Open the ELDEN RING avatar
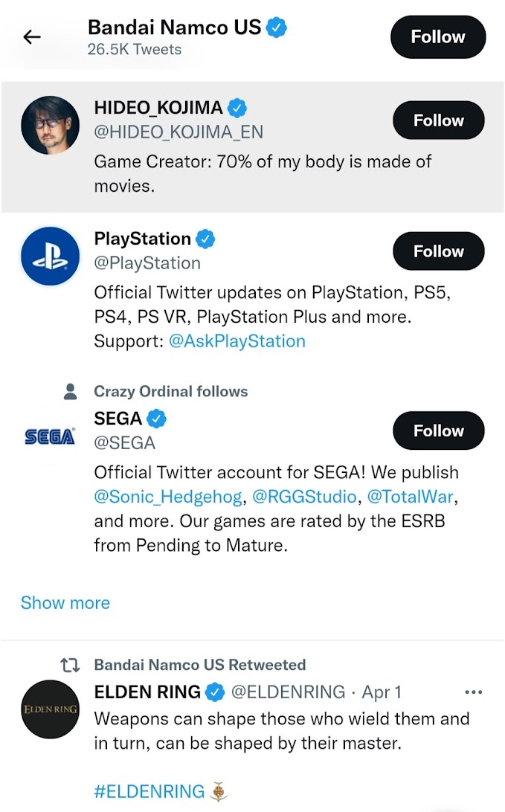This screenshot has width=505, height=812. pos(50,709)
